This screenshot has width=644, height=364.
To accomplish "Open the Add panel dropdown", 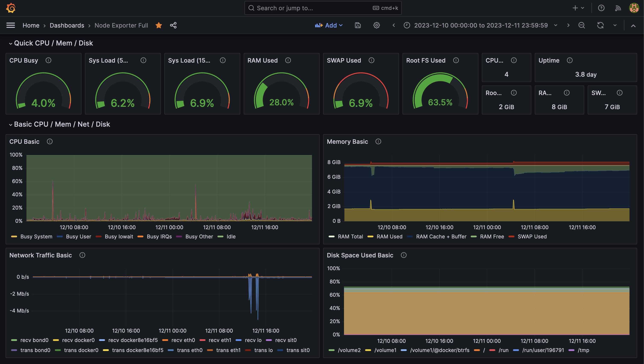I will tap(329, 25).
